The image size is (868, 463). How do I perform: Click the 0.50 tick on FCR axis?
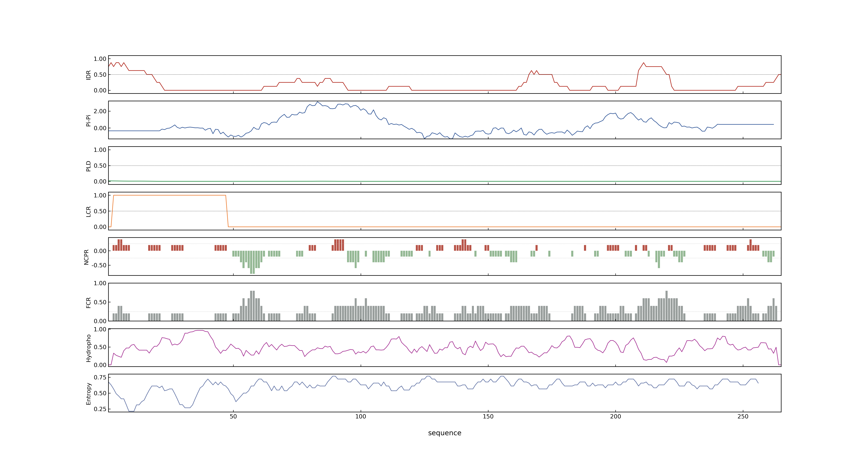click(100, 302)
